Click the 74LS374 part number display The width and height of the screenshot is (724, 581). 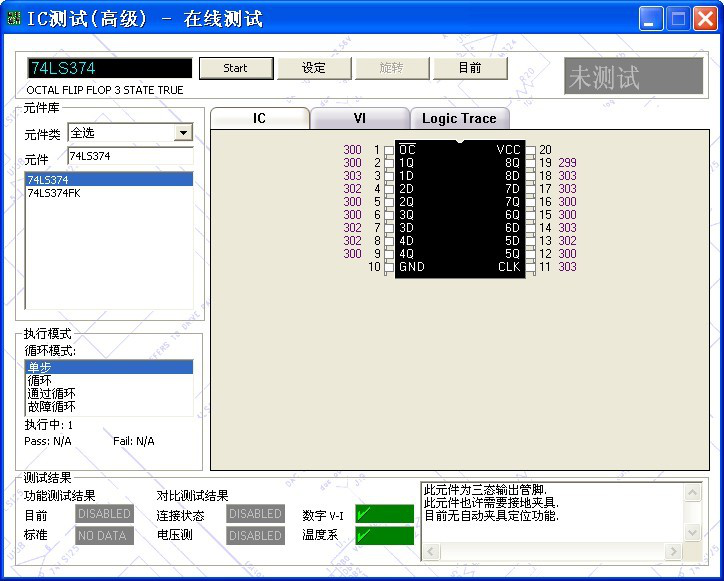point(109,68)
